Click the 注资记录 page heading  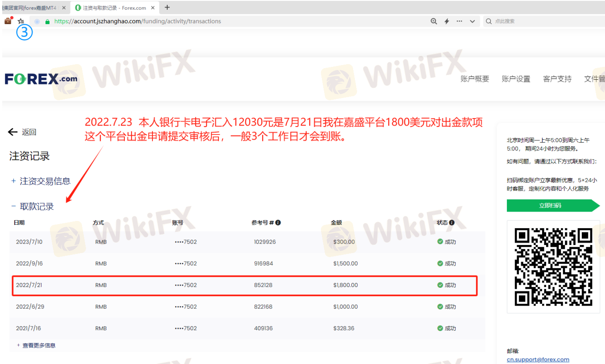point(29,156)
